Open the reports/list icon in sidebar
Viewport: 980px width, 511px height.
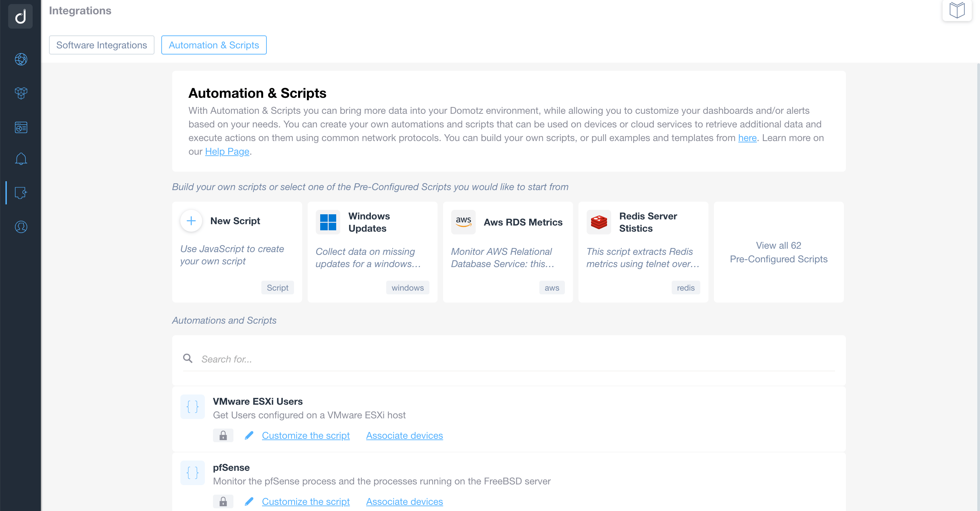21,127
